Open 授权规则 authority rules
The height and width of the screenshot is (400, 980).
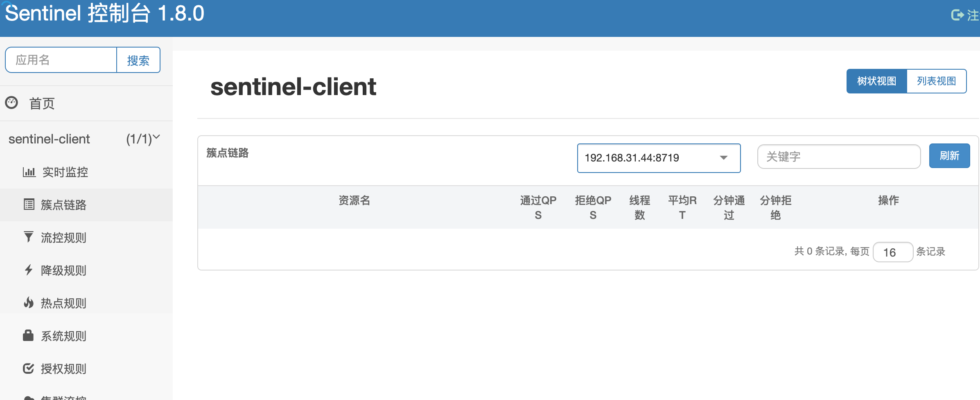click(x=63, y=369)
